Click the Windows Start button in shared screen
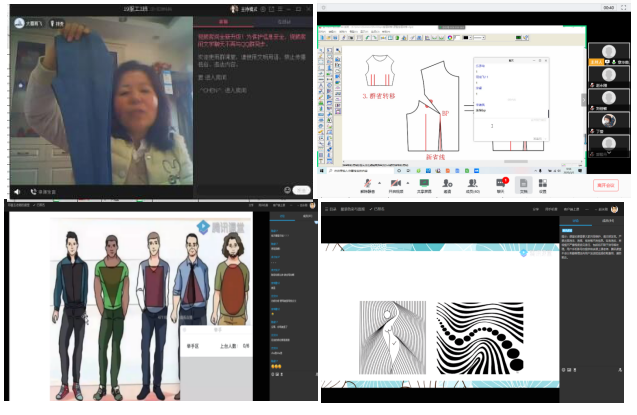 (x=322, y=171)
